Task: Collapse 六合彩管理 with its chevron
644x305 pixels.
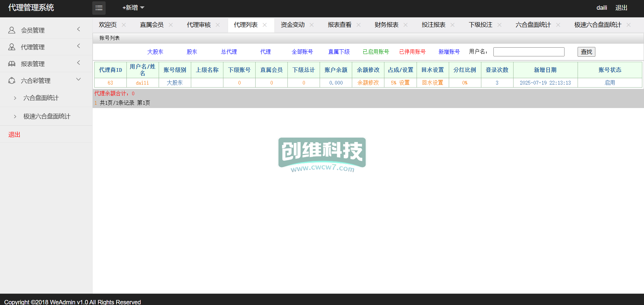Action: click(x=78, y=80)
